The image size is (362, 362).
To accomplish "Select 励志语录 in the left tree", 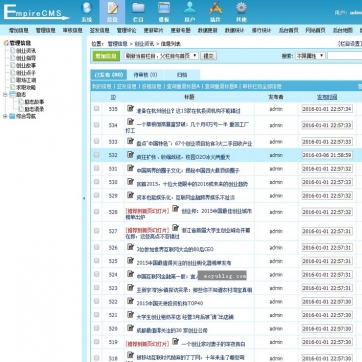I will (x=34, y=109).
